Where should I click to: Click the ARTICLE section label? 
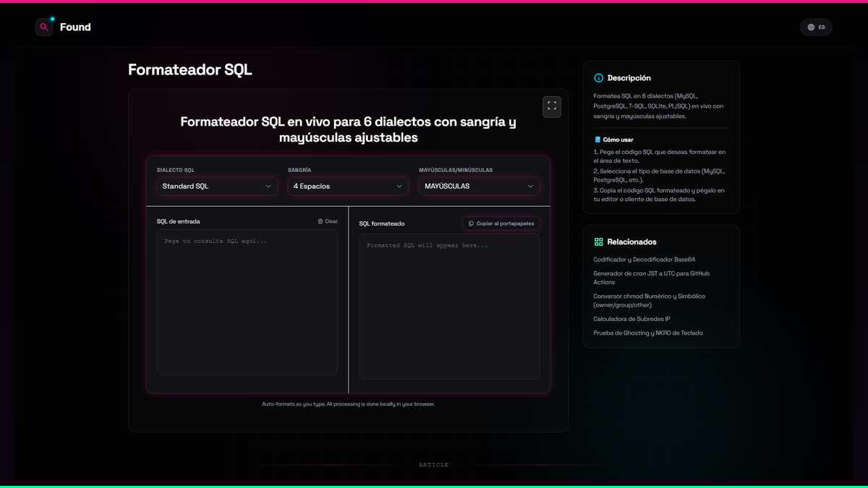click(434, 465)
